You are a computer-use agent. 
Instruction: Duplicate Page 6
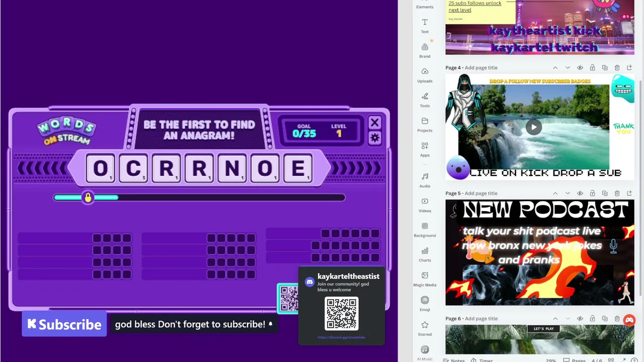tap(605, 318)
